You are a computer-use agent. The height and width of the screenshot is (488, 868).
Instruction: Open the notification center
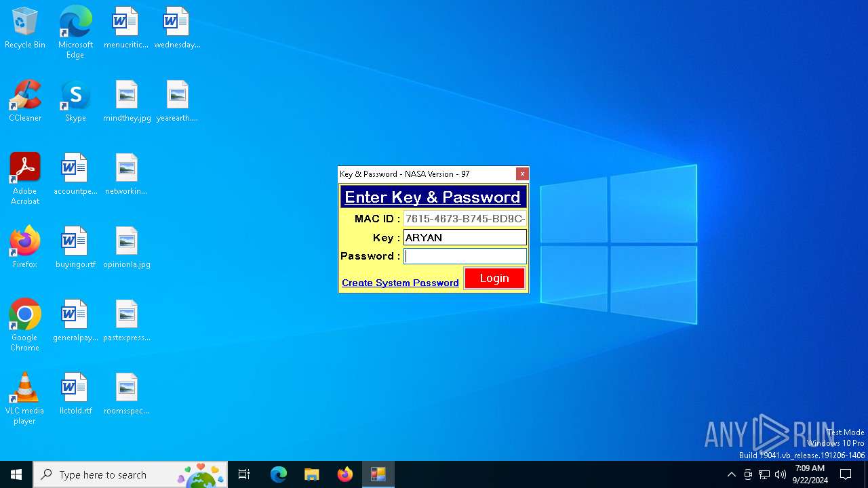846,474
